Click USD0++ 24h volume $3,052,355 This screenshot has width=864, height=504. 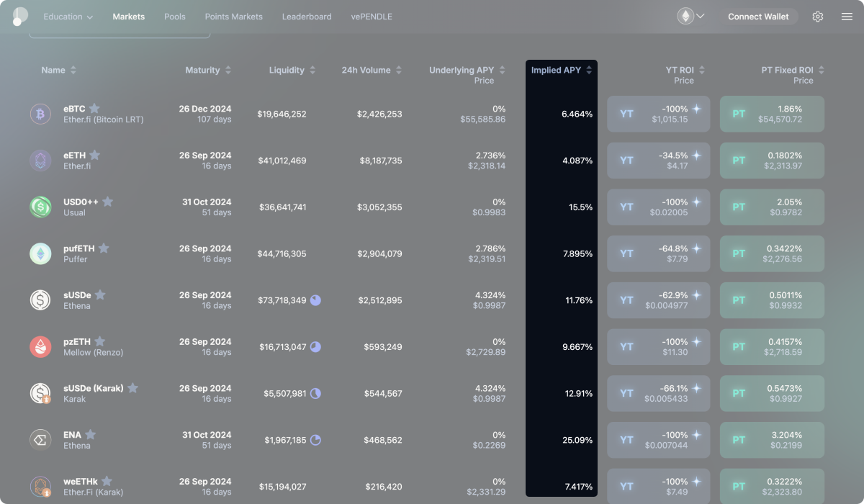380,207
